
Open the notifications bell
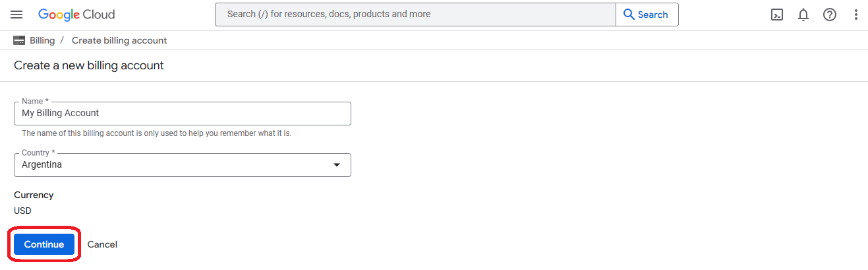click(x=803, y=15)
